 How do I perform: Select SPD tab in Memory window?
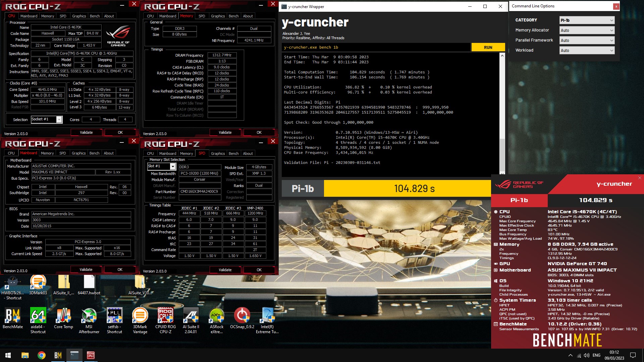click(x=202, y=16)
